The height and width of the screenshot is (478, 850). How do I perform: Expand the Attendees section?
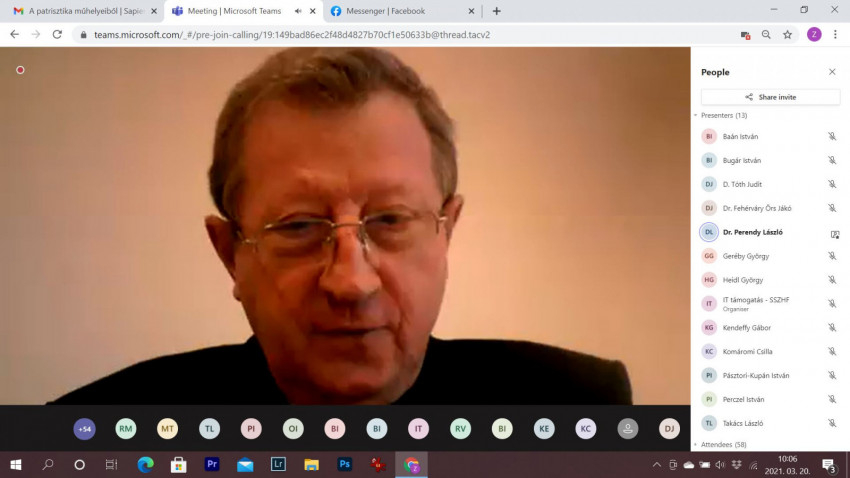tap(696, 444)
